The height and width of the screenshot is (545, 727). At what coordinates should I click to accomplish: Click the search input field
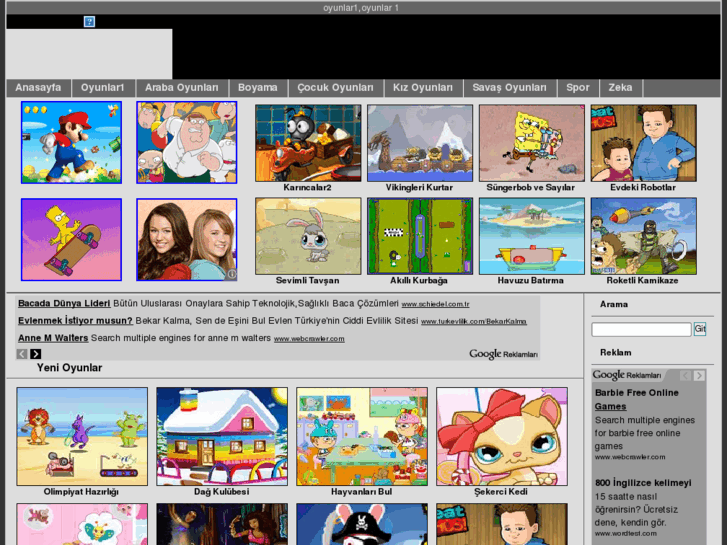(641, 329)
